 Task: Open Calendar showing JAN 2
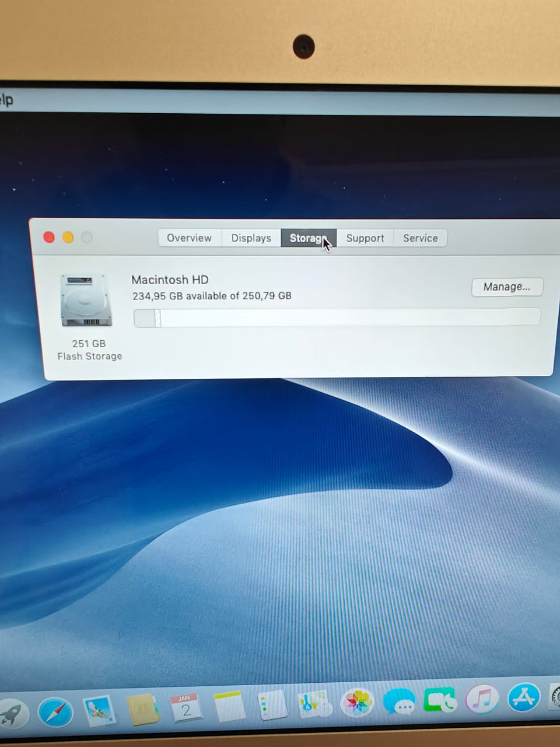point(186,708)
